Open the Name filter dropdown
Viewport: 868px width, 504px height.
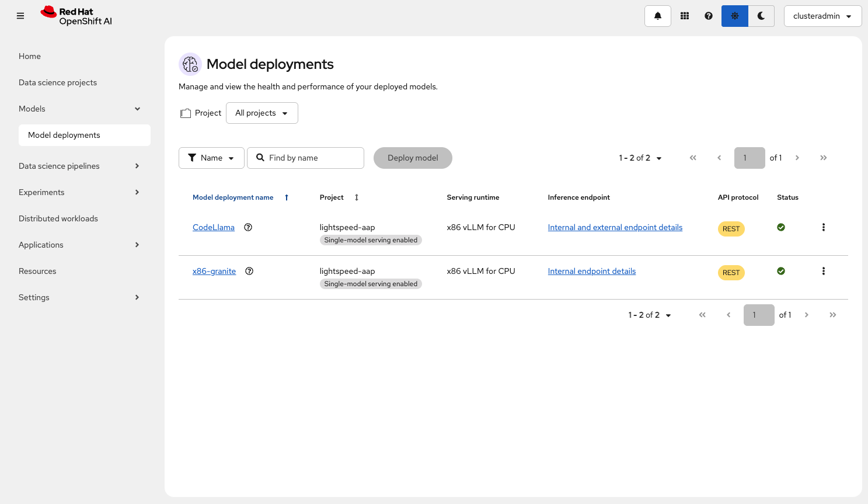(x=211, y=158)
